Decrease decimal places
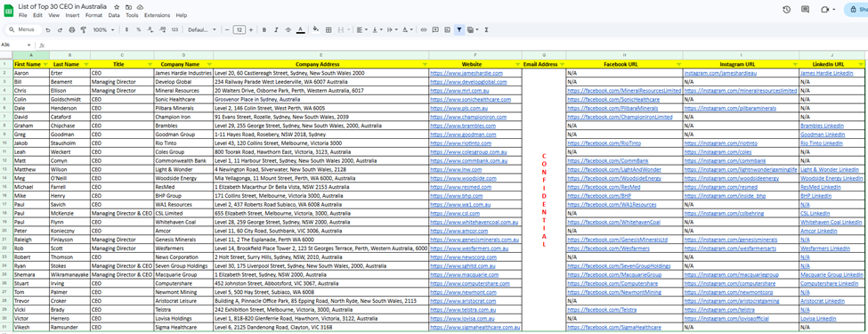 [x=150, y=29]
